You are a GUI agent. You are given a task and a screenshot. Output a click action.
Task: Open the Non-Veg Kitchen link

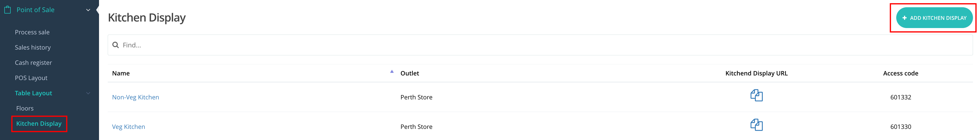pos(135,97)
